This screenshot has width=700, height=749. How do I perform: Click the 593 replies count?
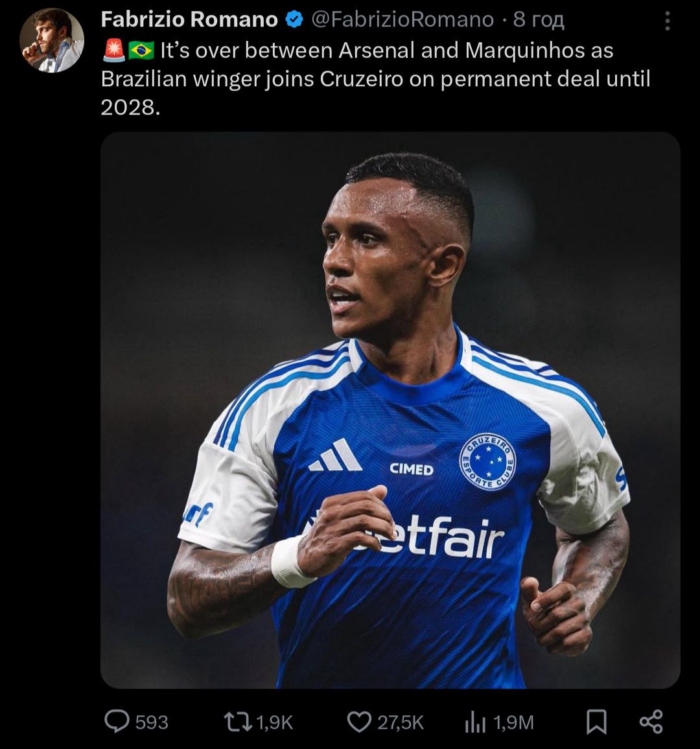[152, 722]
